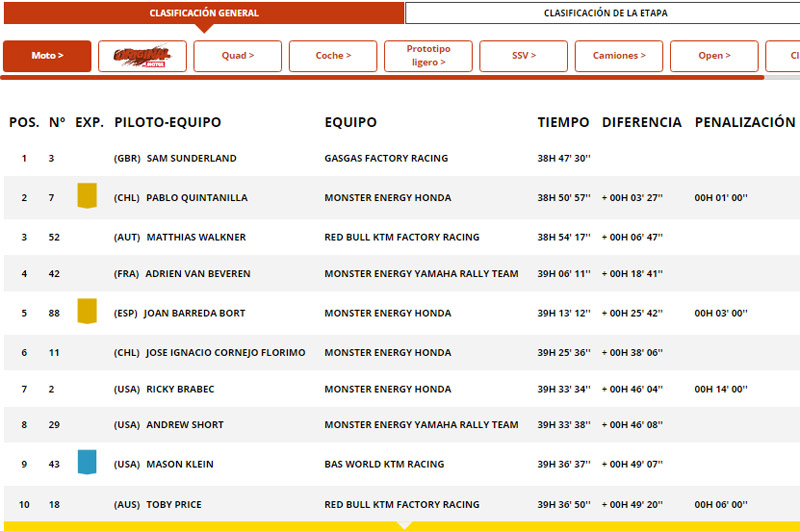The height and width of the screenshot is (531, 800).
Task: Open the Original by Motul category
Action: point(142,56)
